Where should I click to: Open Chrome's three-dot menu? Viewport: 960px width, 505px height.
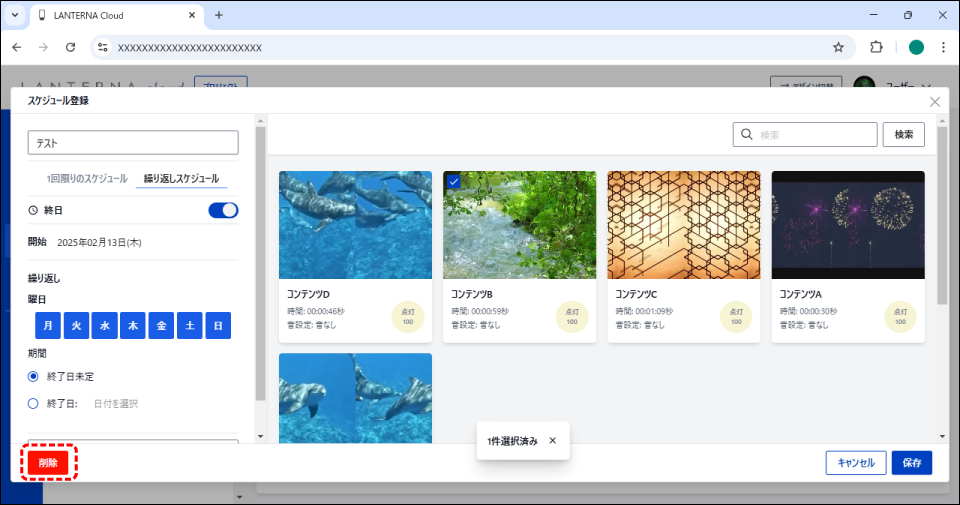click(x=943, y=47)
